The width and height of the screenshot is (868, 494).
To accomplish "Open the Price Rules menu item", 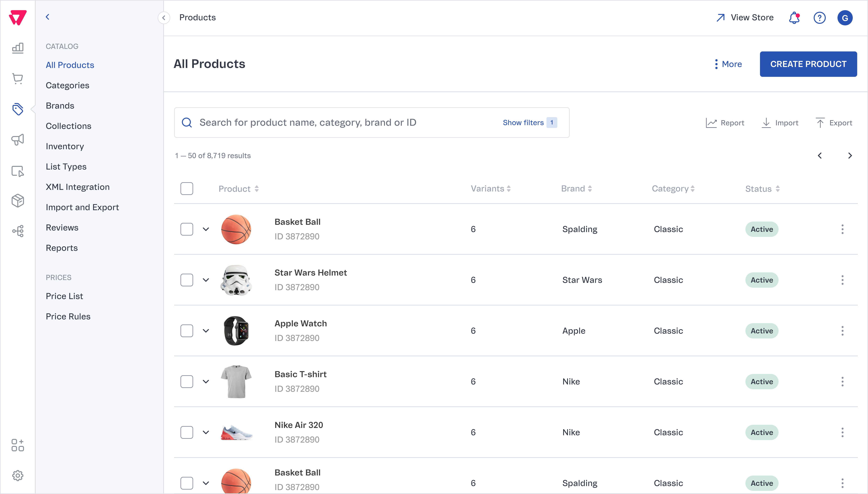I will tap(68, 317).
